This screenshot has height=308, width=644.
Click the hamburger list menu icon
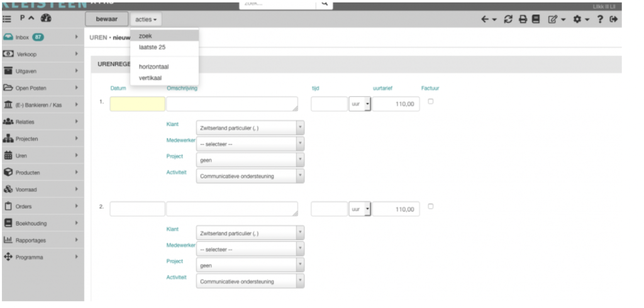(8, 20)
